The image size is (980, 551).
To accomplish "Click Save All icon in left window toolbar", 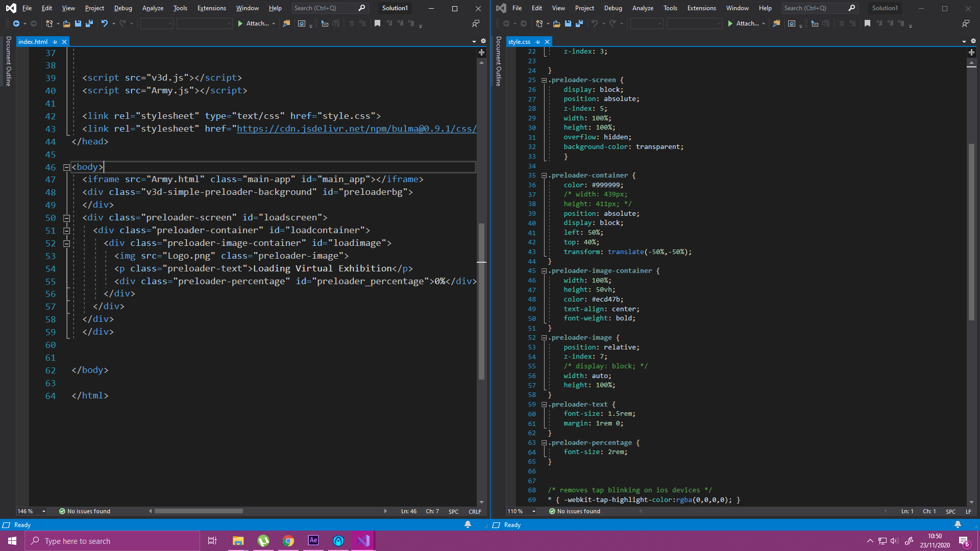I will pos(89,23).
